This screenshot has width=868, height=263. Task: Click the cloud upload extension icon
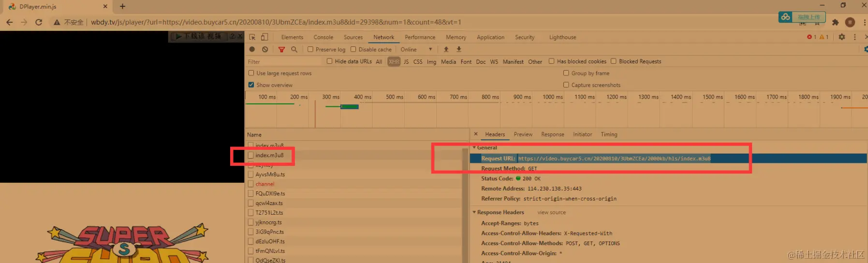pos(785,17)
